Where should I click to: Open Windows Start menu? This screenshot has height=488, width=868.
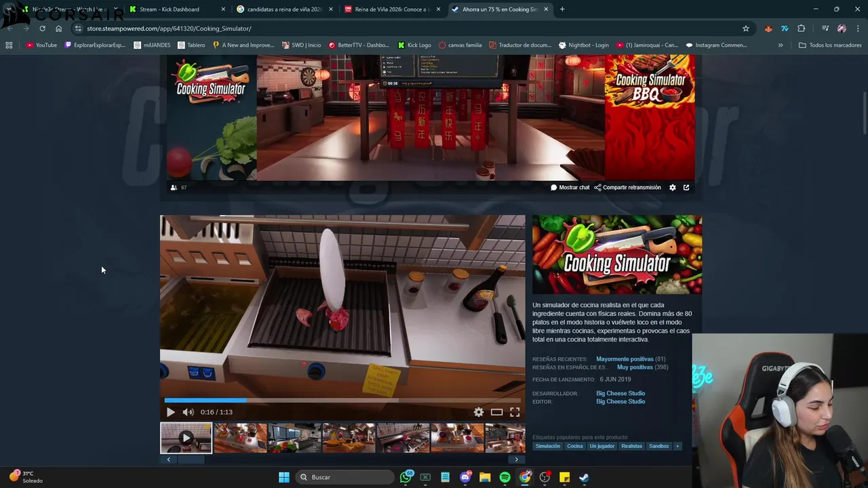coord(284,477)
